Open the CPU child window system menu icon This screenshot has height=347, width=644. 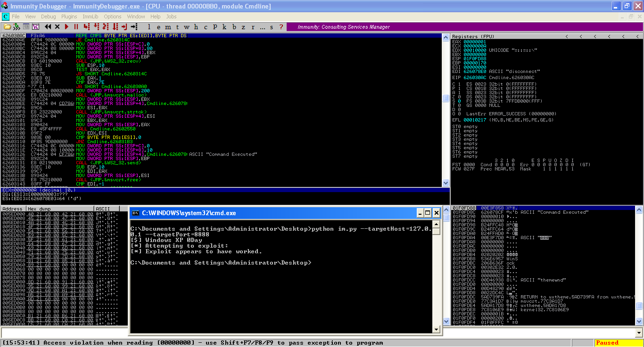click(6, 16)
